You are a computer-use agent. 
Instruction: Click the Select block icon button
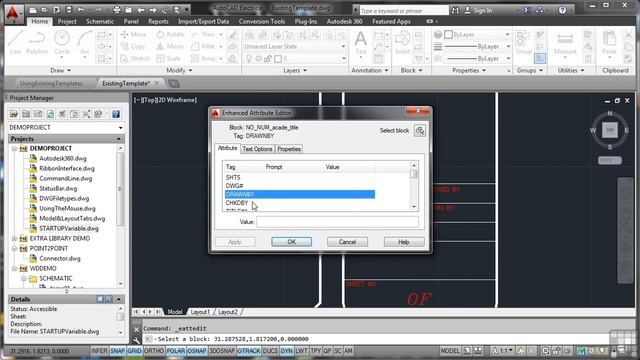click(420, 131)
